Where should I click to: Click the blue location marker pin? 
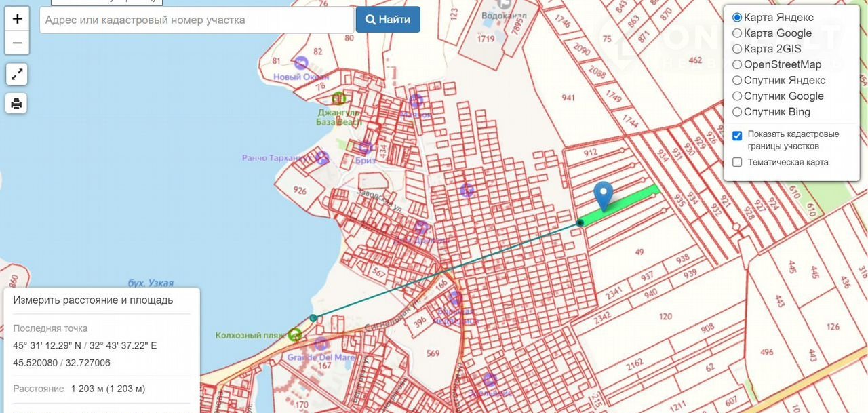(x=603, y=195)
